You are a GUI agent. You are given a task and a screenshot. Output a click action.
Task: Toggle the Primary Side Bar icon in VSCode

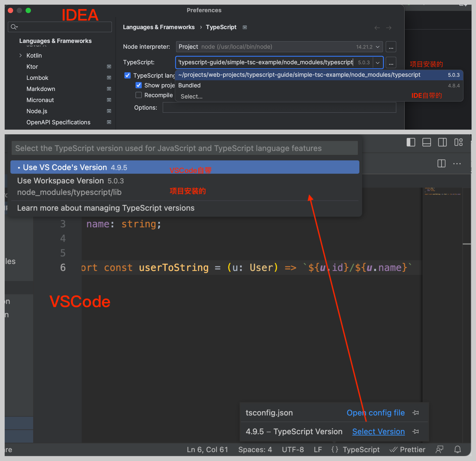pyautogui.click(x=411, y=142)
